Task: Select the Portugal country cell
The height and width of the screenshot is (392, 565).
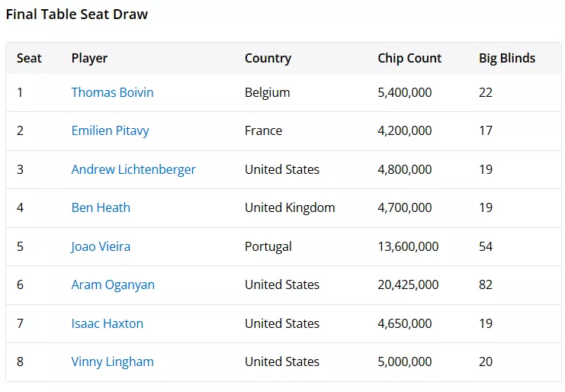Action: pyautogui.click(x=268, y=246)
